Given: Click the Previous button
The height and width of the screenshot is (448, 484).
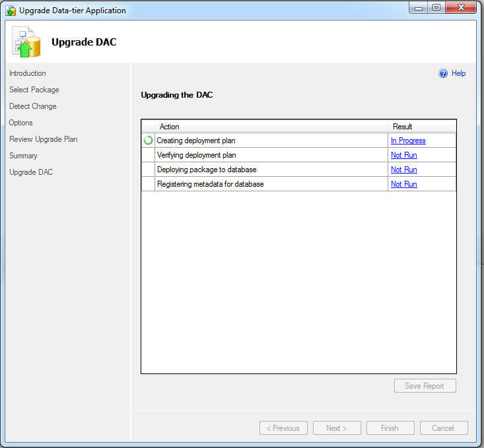Looking at the screenshot, I should (283, 428).
